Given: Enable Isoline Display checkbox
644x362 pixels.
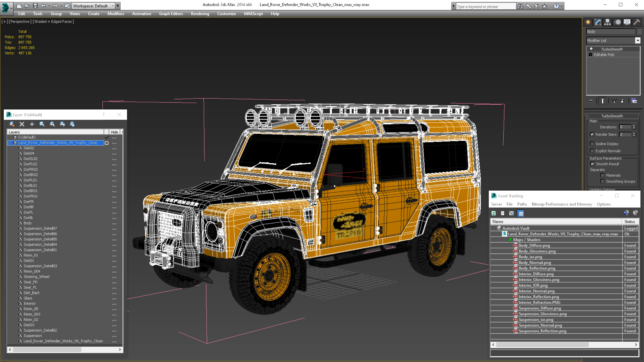Looking at the screenshot, I should 592,144.
